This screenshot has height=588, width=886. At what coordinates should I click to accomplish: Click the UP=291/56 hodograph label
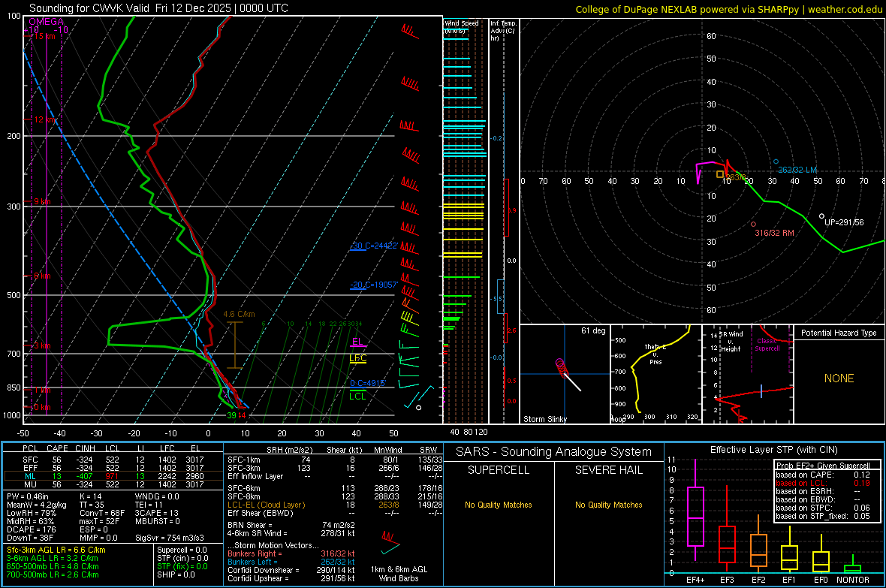click(x=844, y=223)
